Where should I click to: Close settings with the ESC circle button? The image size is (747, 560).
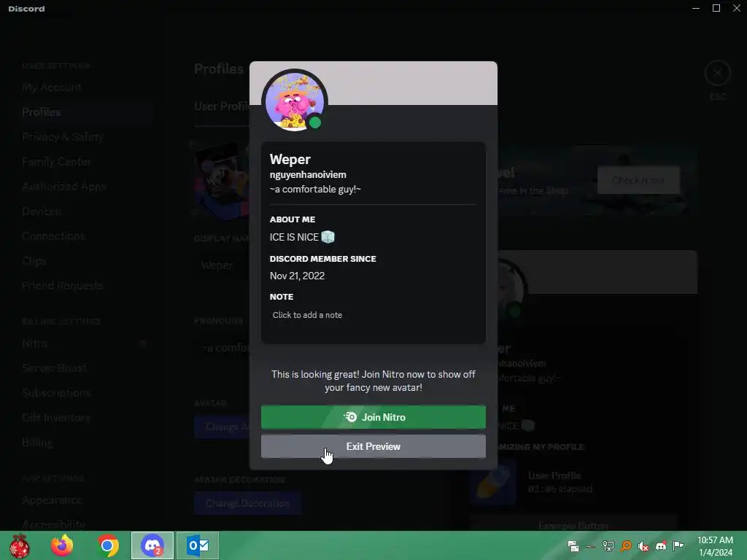click(718, 74)
